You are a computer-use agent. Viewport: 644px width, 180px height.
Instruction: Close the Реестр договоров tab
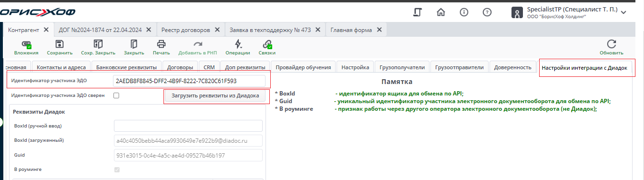217,30
